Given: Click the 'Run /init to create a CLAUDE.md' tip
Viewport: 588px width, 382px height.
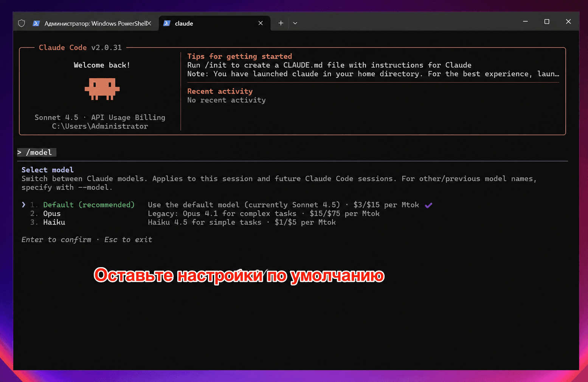Looking at the screenshot, I should 329,65.
